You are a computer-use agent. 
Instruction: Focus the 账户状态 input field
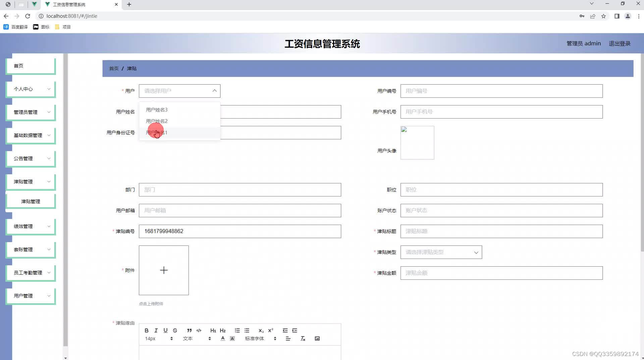(501, 211)
